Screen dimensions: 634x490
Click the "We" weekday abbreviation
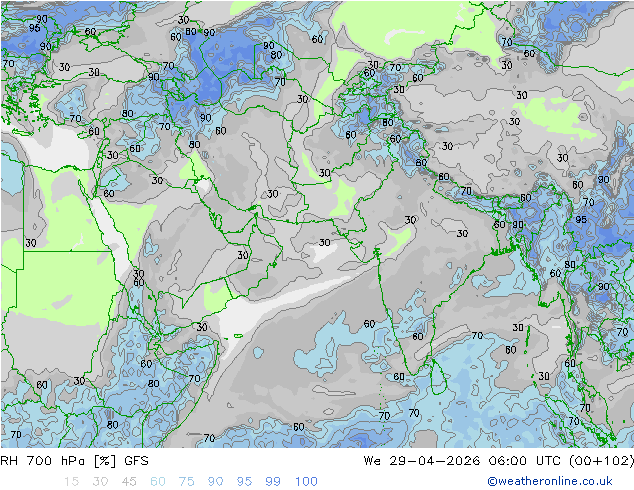(372, 461)
